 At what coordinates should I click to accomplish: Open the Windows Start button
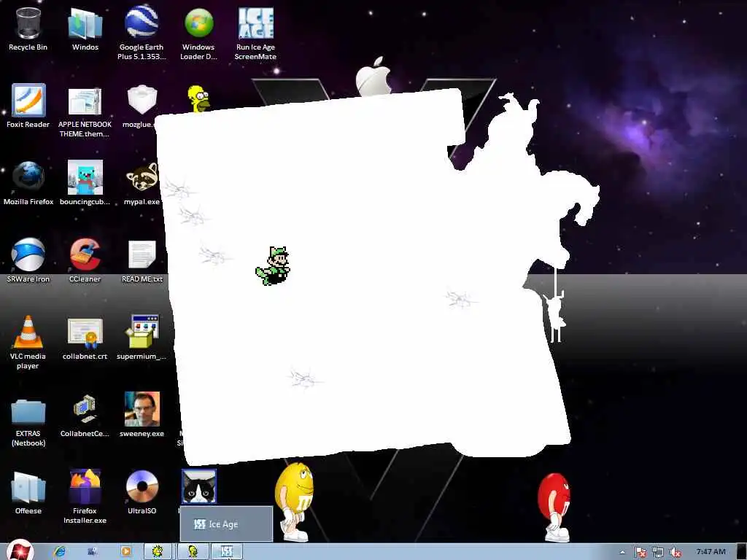20,551
